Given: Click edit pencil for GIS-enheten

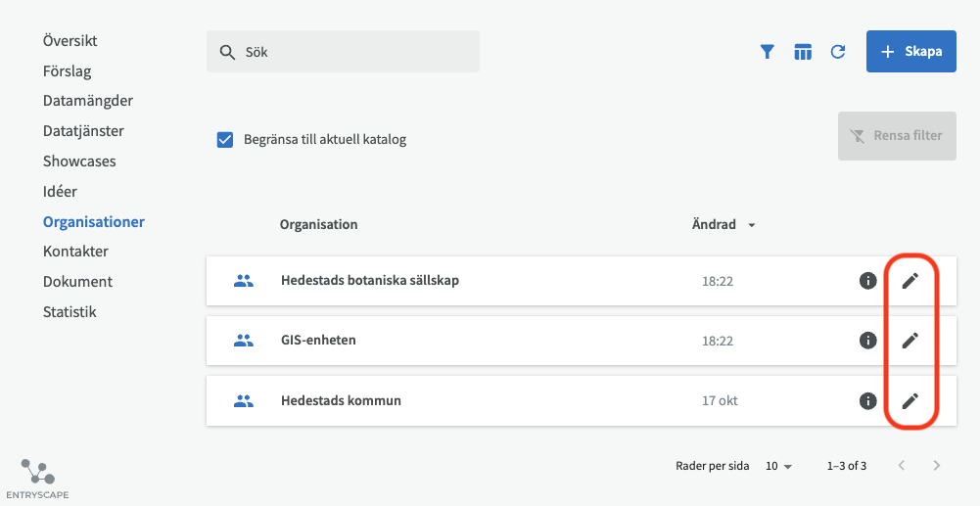Looking at the screenshot, I should [x=910, y=341].
